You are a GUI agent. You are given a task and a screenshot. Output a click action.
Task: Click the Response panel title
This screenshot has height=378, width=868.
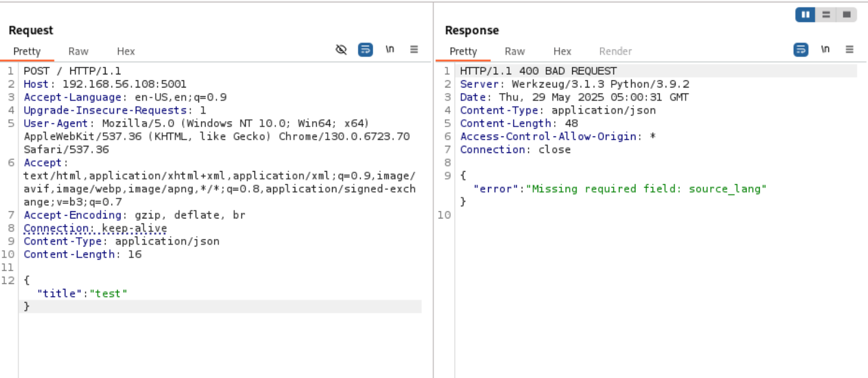click(x=472, y=30)
